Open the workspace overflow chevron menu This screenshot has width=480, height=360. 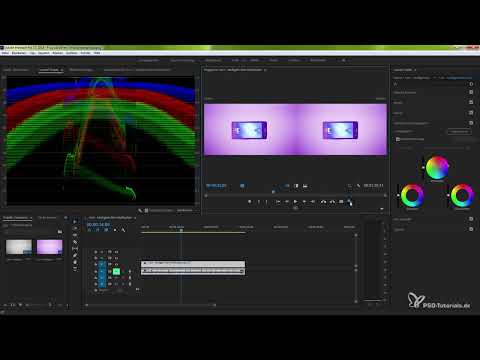pyautogui.click(x=343, y=60)
